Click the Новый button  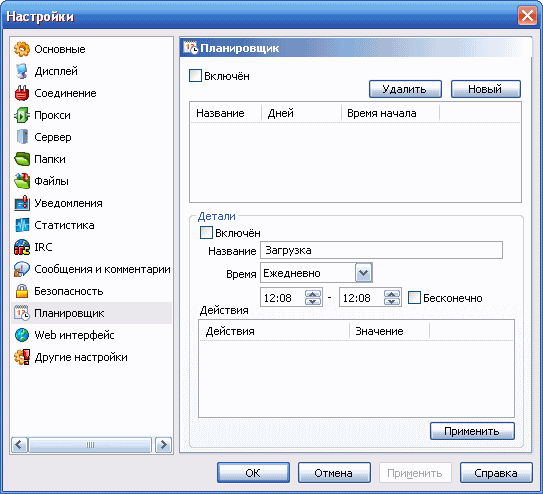tap(486, 89)
